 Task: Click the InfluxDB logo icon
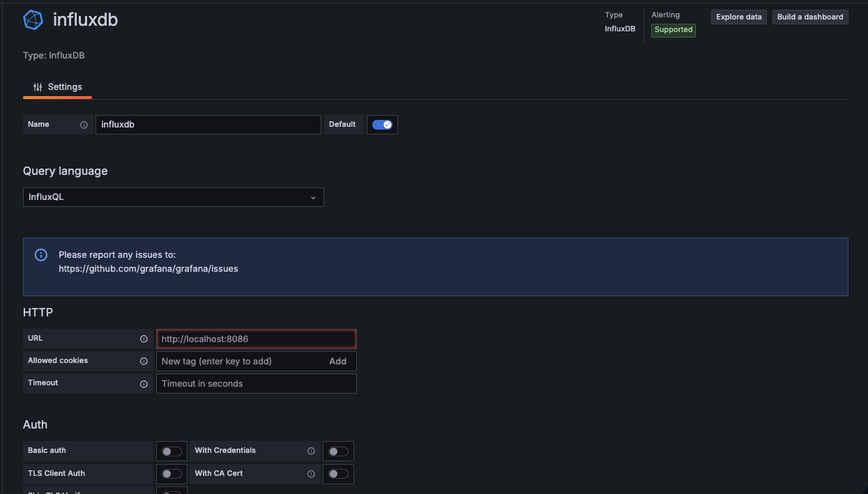pyautogui.click(x=33, y=20)
